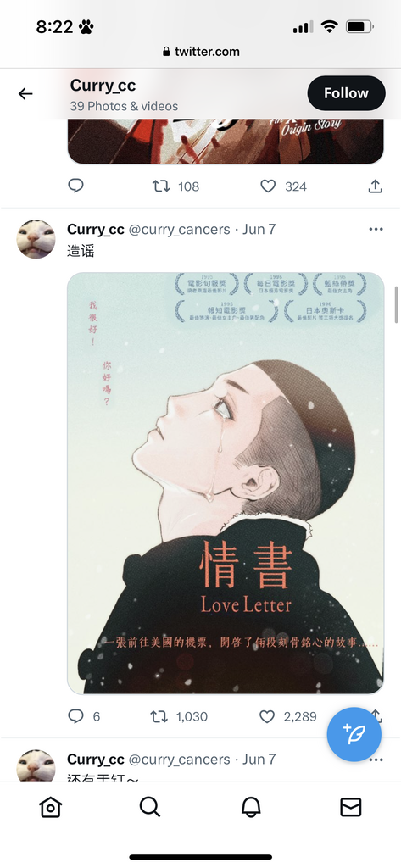Like the tweet with 324 likes

(268, 186)
